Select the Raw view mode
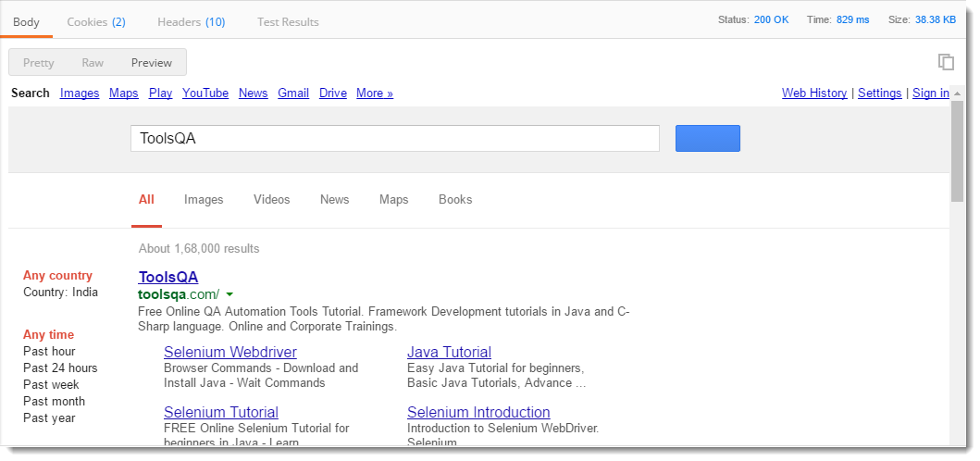Image resolution: width=980 pixels, height=461 pixels. [93, 63]
